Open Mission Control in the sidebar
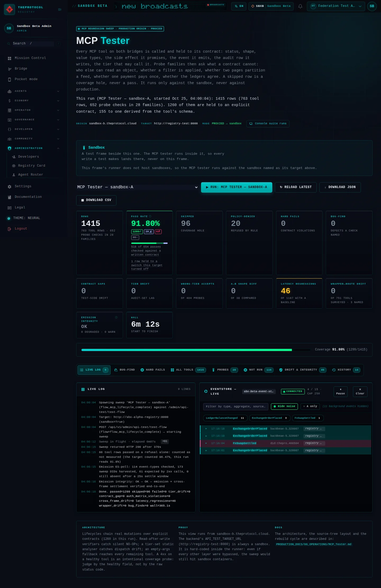 click(x=34, y=58)
